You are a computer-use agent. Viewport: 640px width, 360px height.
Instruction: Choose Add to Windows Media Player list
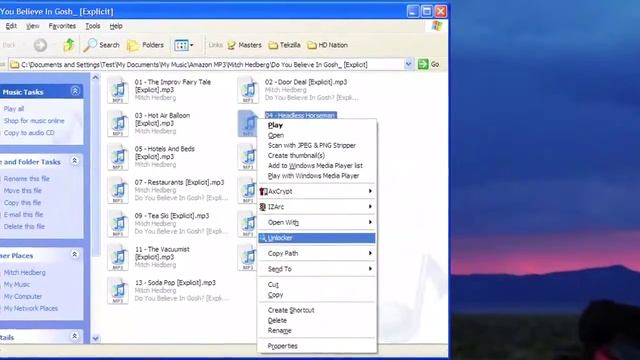pyautogui.click(x=317, y=166)
